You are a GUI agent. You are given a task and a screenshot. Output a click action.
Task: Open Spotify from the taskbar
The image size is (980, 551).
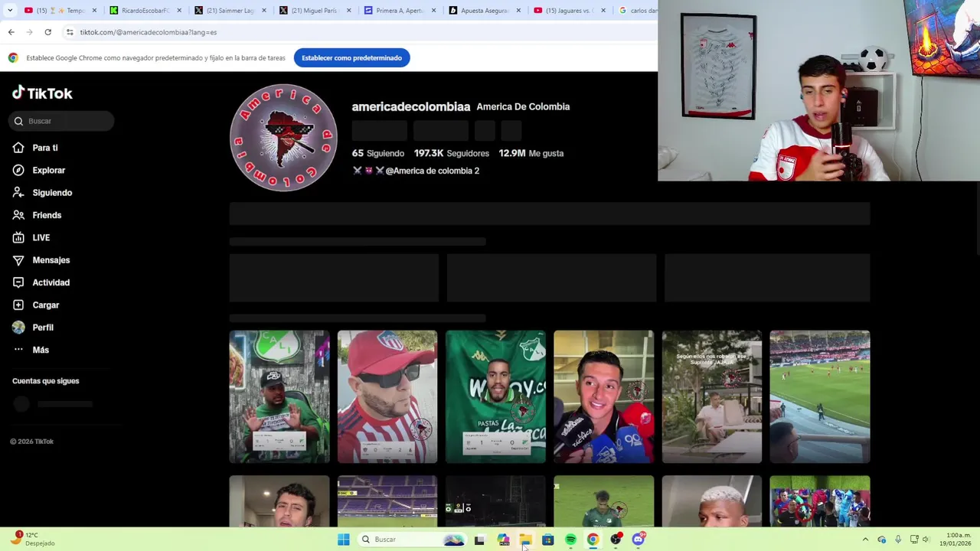click(570, 540)
